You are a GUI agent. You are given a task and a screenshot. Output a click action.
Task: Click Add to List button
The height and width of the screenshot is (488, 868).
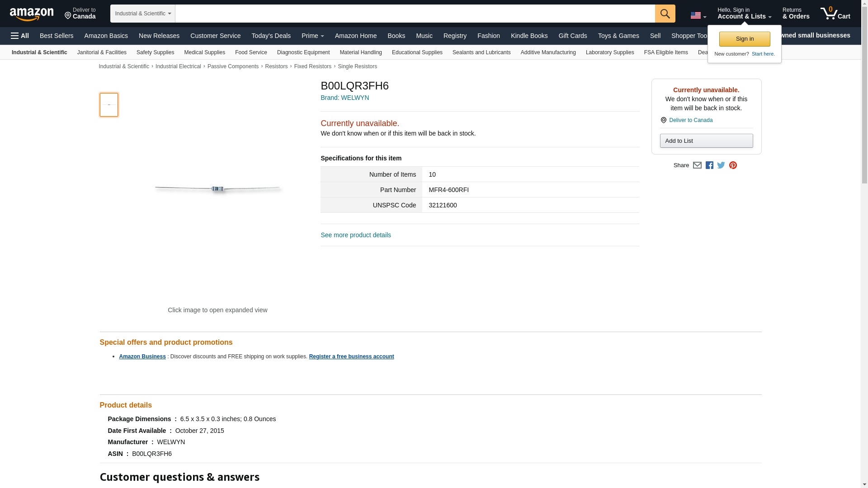click(706, 141)
